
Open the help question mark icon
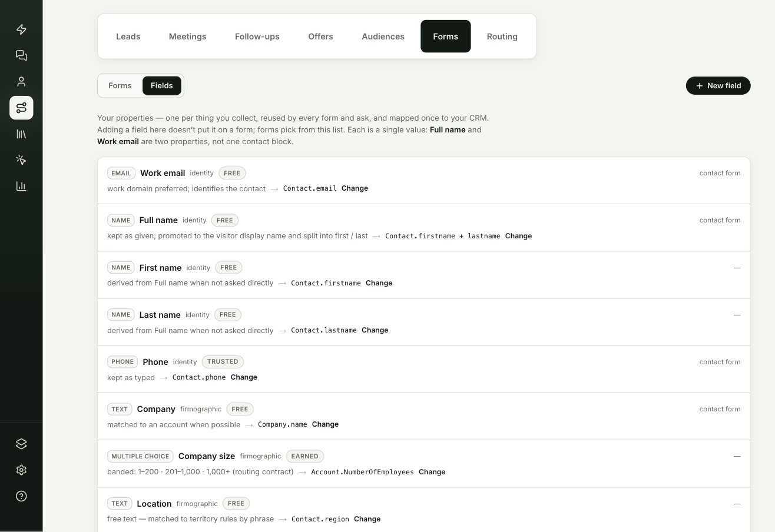tap(21, 496)
